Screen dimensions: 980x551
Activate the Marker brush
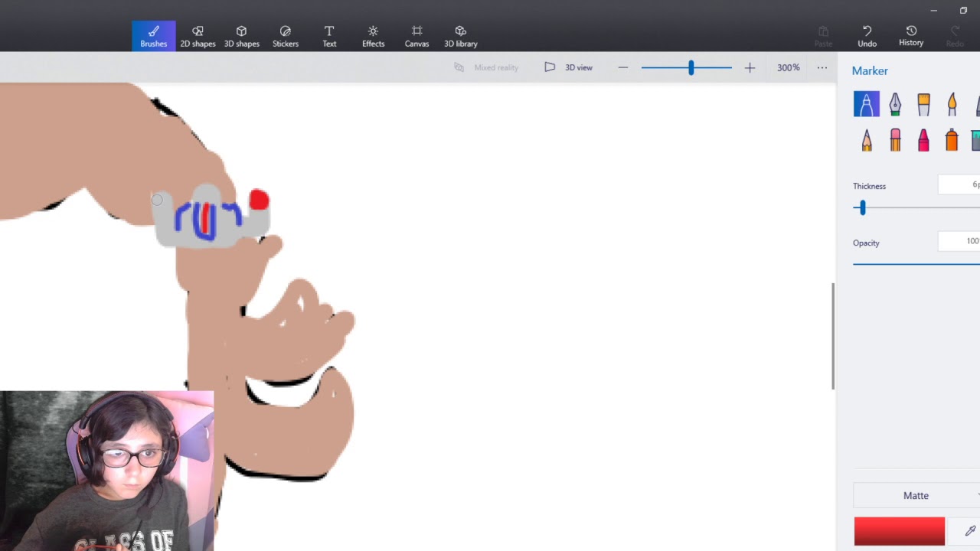(x=867, y=104)
